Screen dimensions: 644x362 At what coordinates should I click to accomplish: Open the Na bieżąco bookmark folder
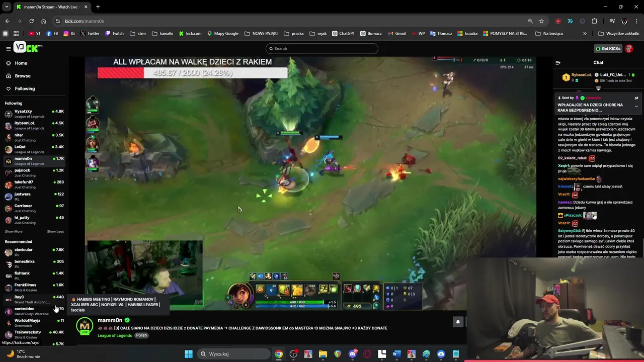coord(549,34)
